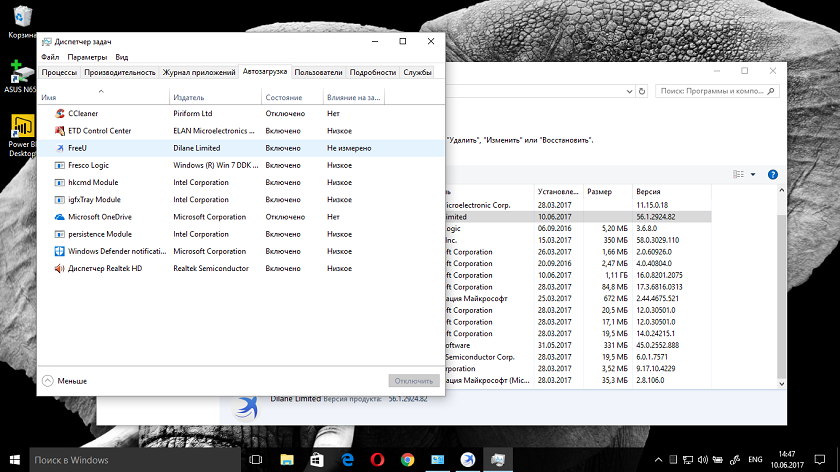Show hidden system tray icons
Screen dimensions: 840x472
coord(658,460)
